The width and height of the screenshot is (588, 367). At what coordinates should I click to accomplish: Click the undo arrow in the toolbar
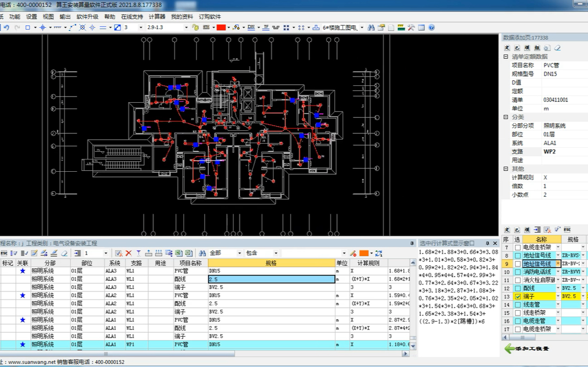(x=6, y=27)
